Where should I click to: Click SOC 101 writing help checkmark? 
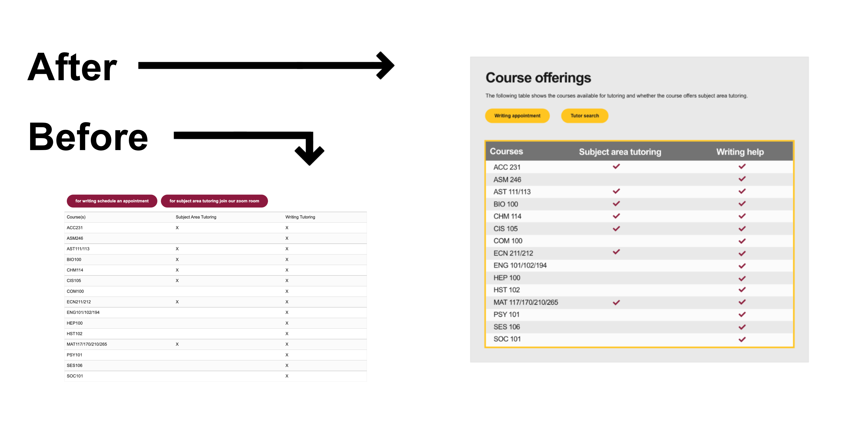(742, 339)
